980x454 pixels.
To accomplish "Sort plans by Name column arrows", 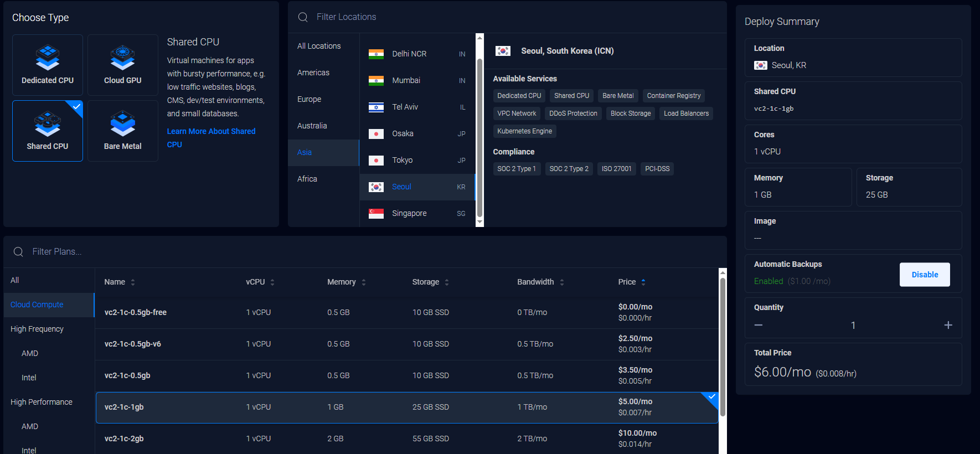I will pyautogui.click(x=133, y=282).
